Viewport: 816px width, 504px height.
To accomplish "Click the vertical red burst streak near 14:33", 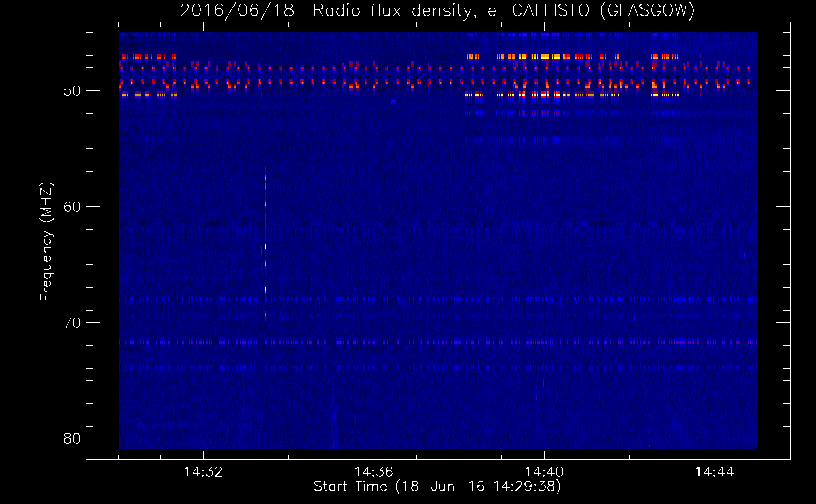I will [x=265, y=243].
